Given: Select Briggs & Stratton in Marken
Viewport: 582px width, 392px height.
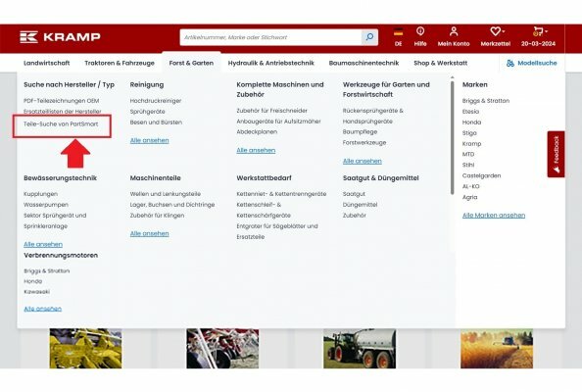Looking at the screenshot, I should [x=486, y=101].
